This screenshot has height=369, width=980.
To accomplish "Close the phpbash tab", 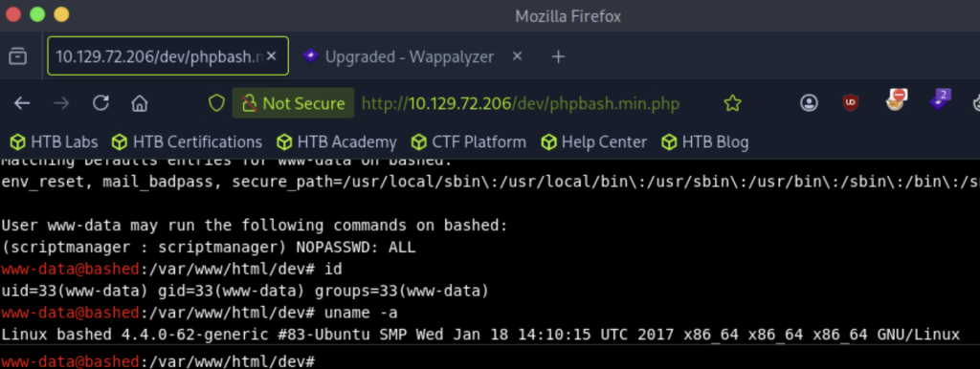I will (271, 56).
